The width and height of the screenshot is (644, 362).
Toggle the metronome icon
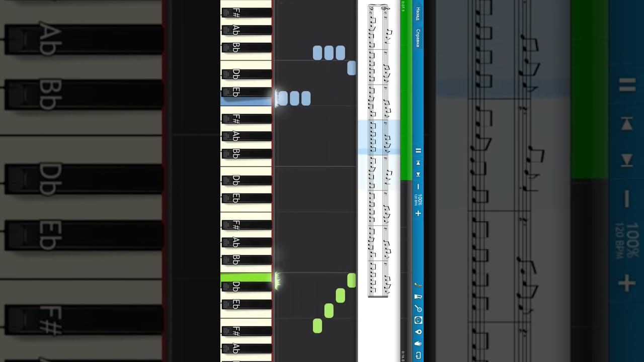[418, 297]
